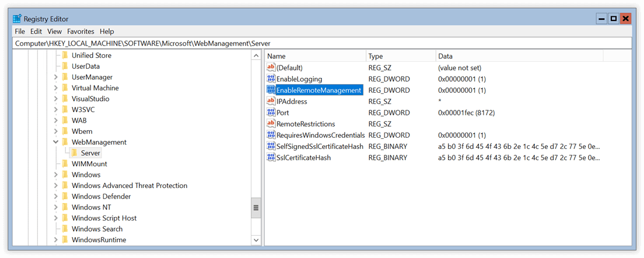The width and height of the screenshot is (644, 258).
Task: Expand the W3SVC key
Action: 55,110
